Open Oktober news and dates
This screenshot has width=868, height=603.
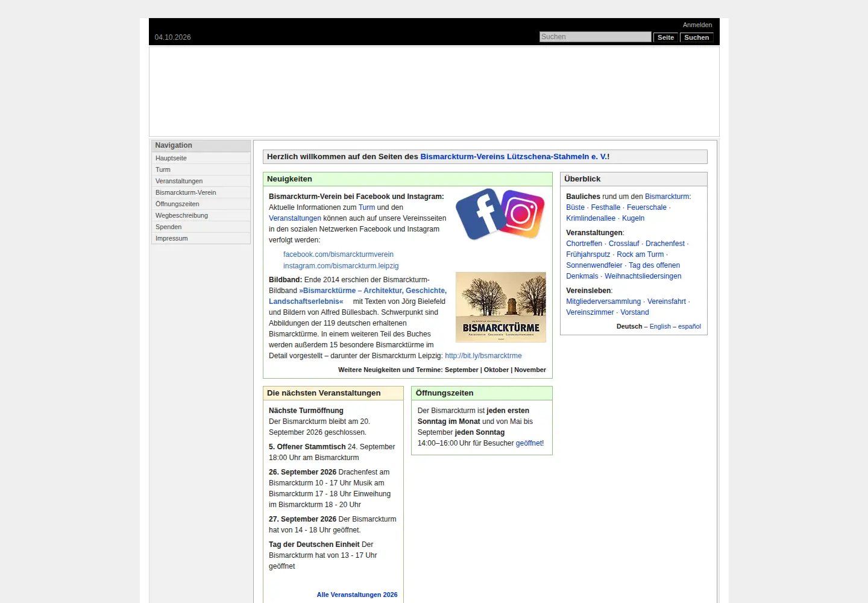(x=496, y=370)
